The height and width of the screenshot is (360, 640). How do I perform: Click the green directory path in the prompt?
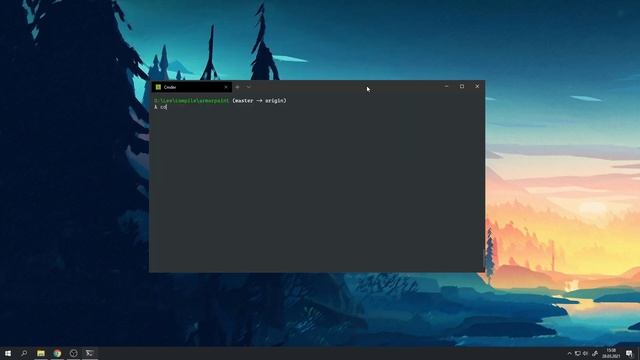point(191,100)
